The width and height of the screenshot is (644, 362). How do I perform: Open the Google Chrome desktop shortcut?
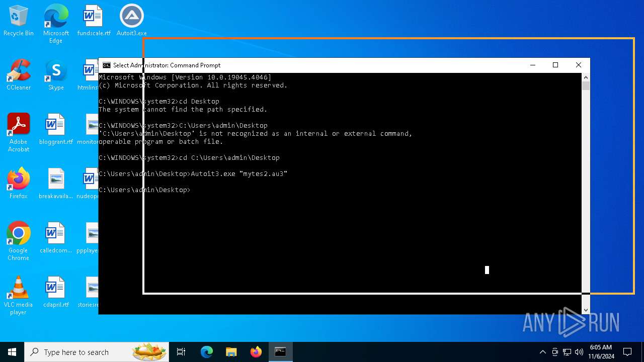(19, 241)
